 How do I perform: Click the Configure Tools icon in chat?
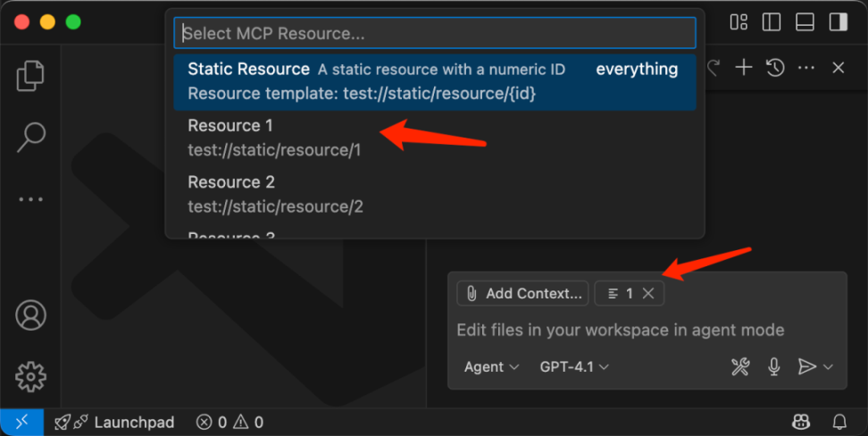coord(740,366)
